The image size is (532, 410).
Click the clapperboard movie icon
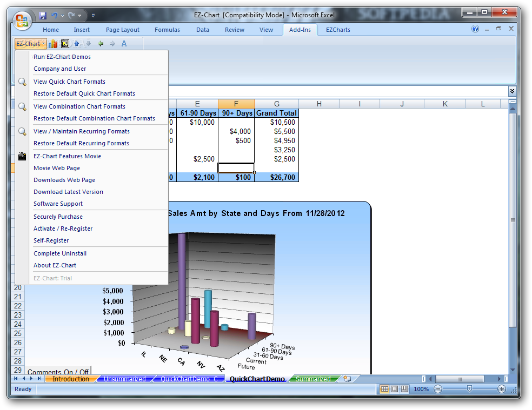[x=22, y=156]
